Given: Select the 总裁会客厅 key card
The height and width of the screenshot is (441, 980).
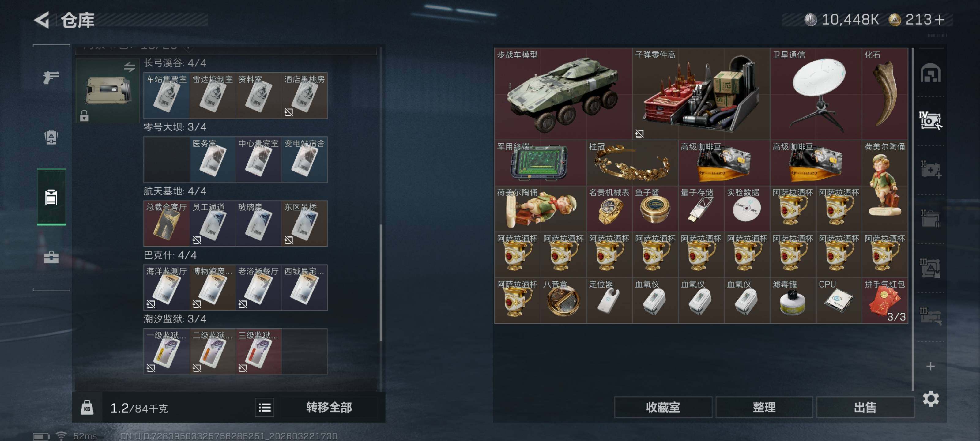Looking at the screenshot, I should (x=167, y=223).
